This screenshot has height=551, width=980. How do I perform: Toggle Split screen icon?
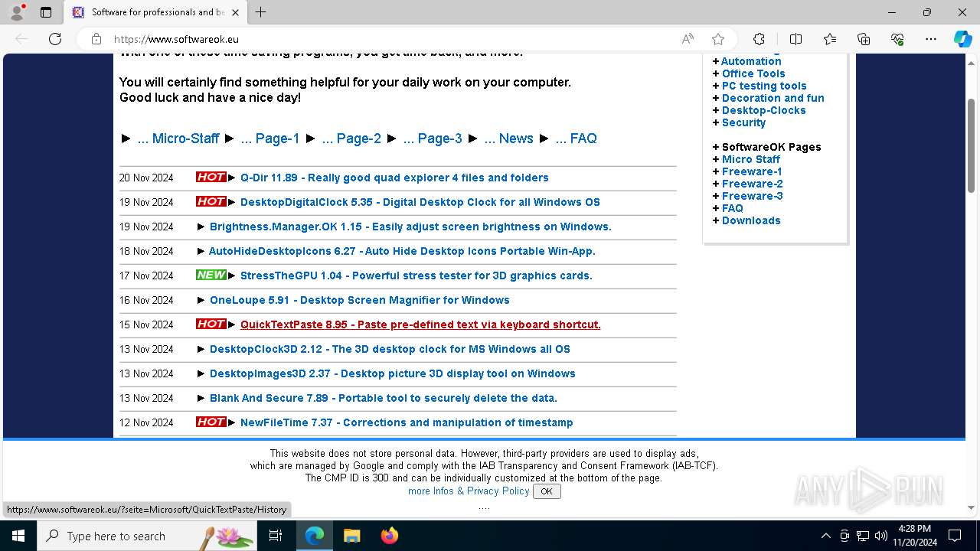795,39
